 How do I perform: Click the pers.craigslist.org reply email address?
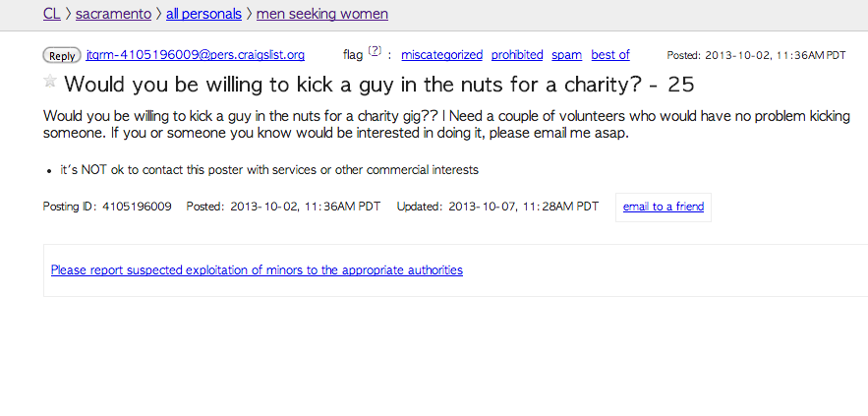tap(196, 55)
